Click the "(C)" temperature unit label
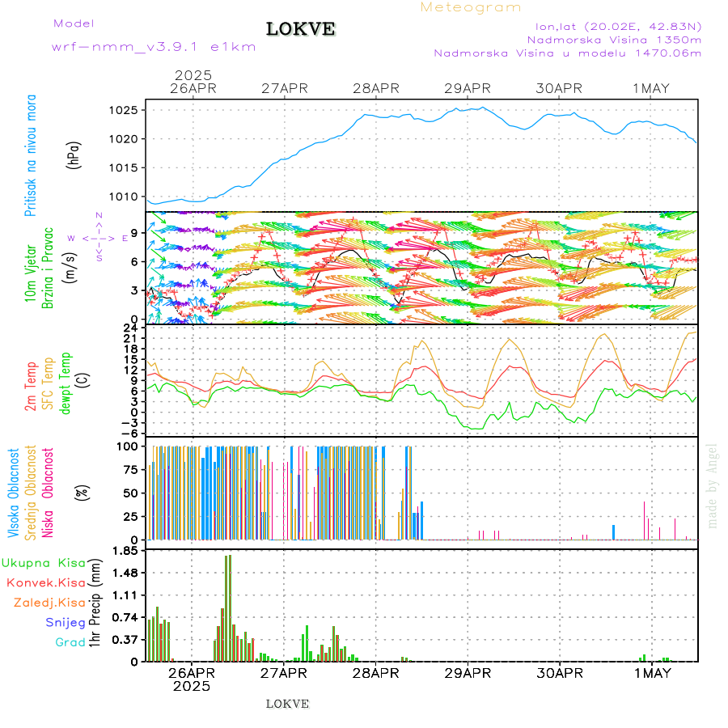 [x=83, y=380]
